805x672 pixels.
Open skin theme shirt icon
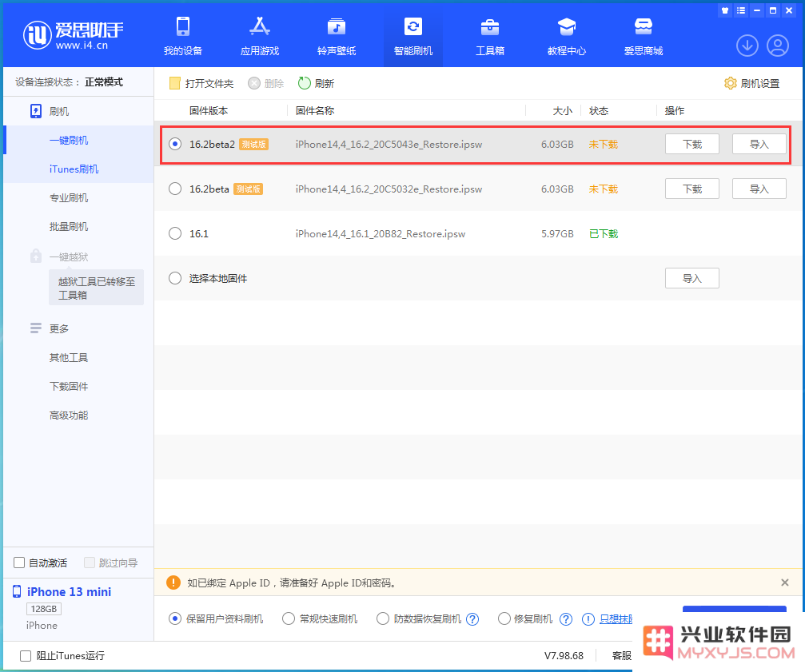[725, 10]
